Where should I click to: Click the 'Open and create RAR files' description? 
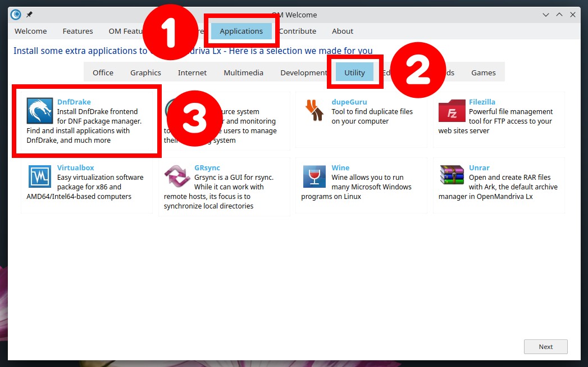[x=498, y=187]
